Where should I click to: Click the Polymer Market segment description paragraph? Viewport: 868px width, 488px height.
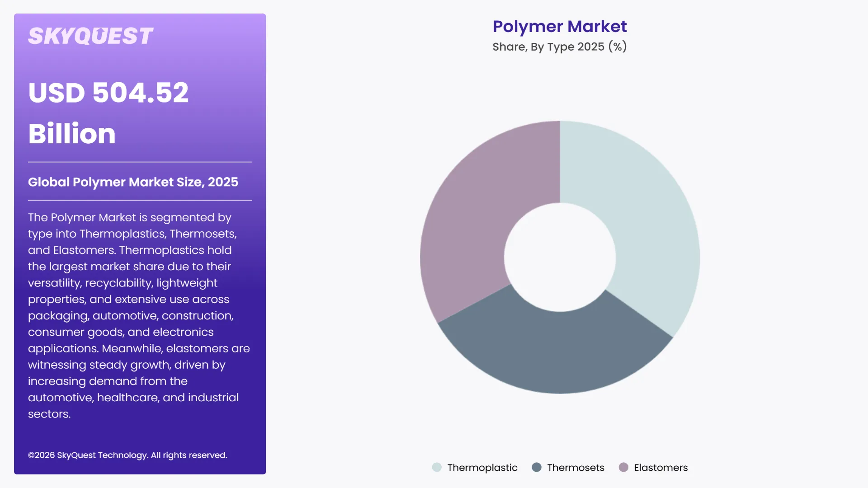(139, 315)
